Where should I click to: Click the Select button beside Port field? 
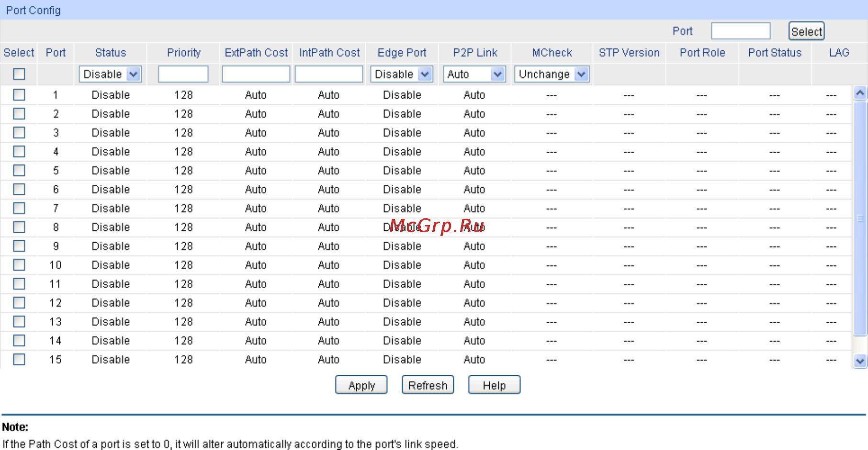807,32
